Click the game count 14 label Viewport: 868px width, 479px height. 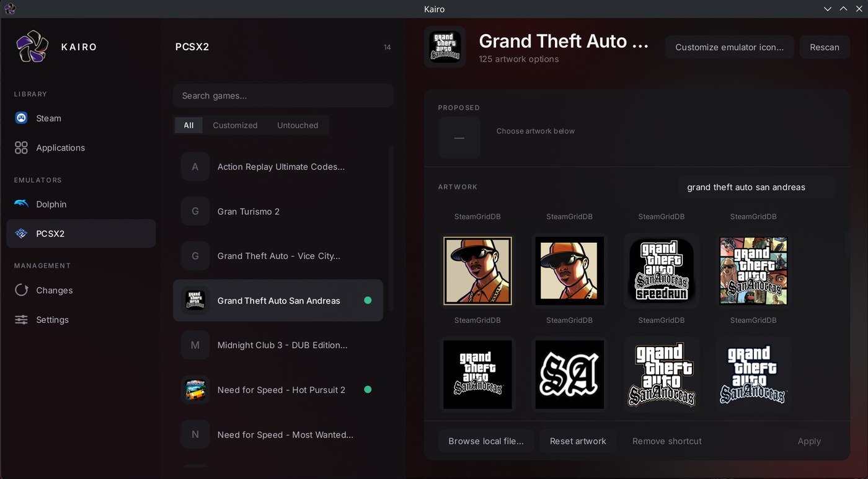(387, 47)
